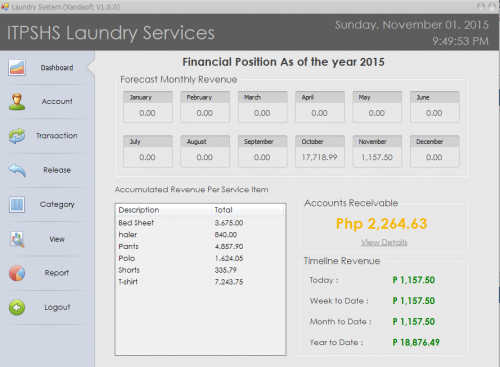Click the View magnifier icon
This screenshot has height=367, width=500.
[x=17, y=239]
